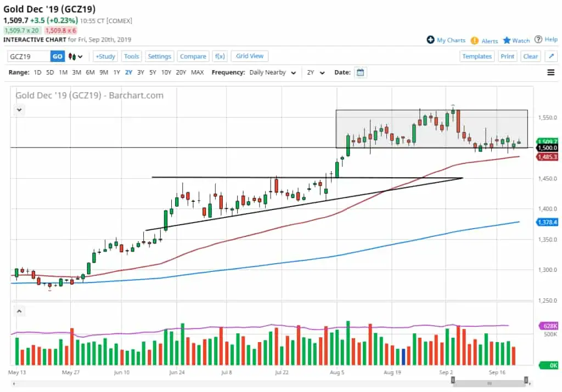The width and height of the screenshot is (562, 392).
Task: Click the pop-out chart arrow icon
Action: click(x=551, y=56)
